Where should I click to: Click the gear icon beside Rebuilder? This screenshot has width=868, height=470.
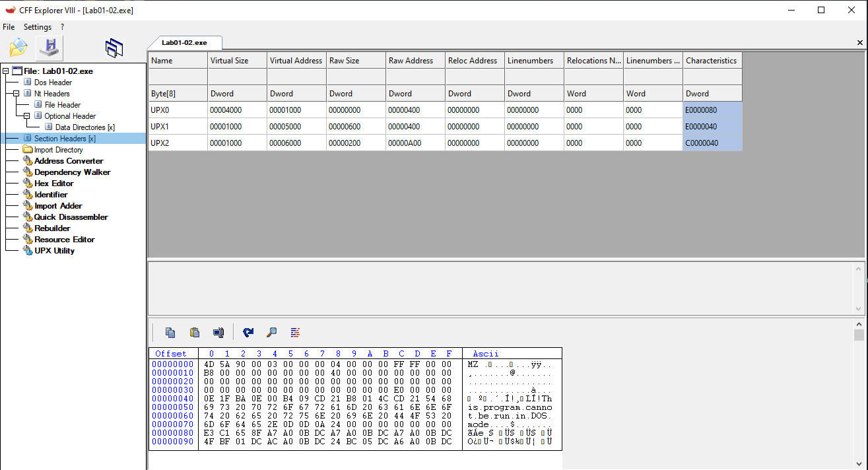click(28, 228)
